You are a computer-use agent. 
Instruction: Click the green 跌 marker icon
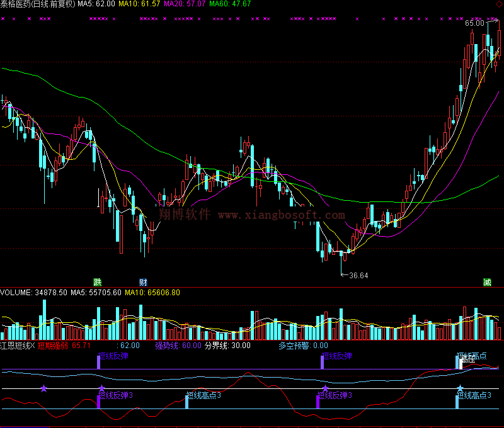pyautogui.click(x=97, y=281)
